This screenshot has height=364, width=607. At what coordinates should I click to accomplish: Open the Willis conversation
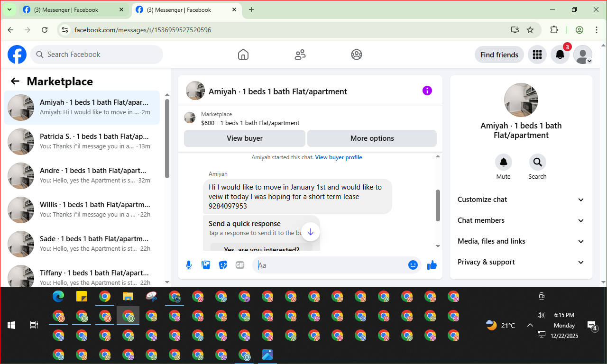pyautogui.click(x=82, y=210)
